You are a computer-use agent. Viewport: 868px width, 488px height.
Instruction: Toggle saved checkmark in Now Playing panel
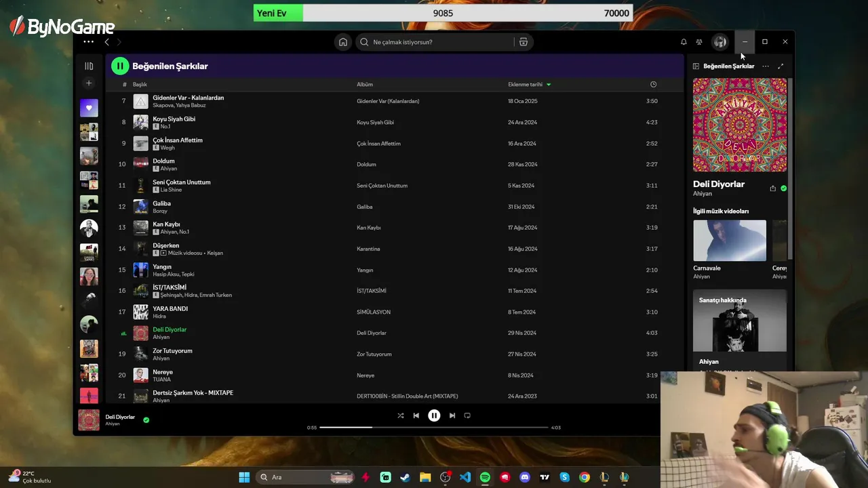pyautogui.click(x=783, y=188)
